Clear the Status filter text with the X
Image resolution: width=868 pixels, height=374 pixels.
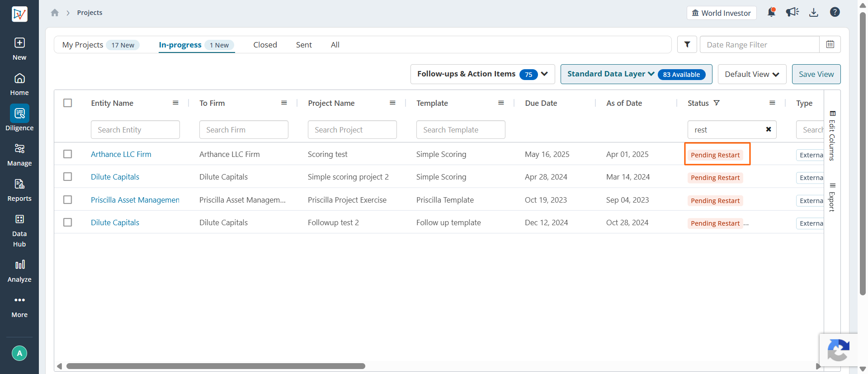[x=769, y=129]
